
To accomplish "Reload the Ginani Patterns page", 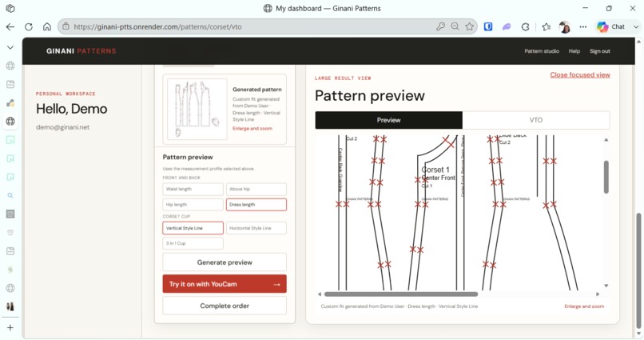I will point(29,26).
